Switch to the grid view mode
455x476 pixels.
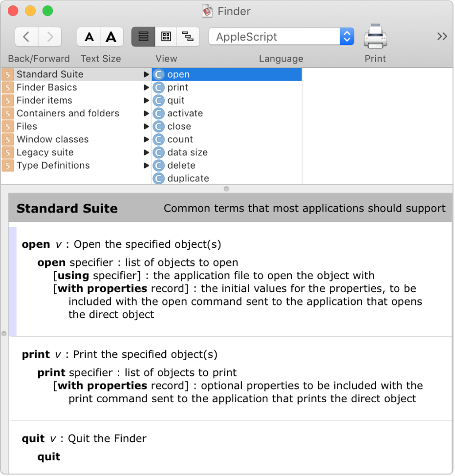pyautogui.click(x=166, y=37)
